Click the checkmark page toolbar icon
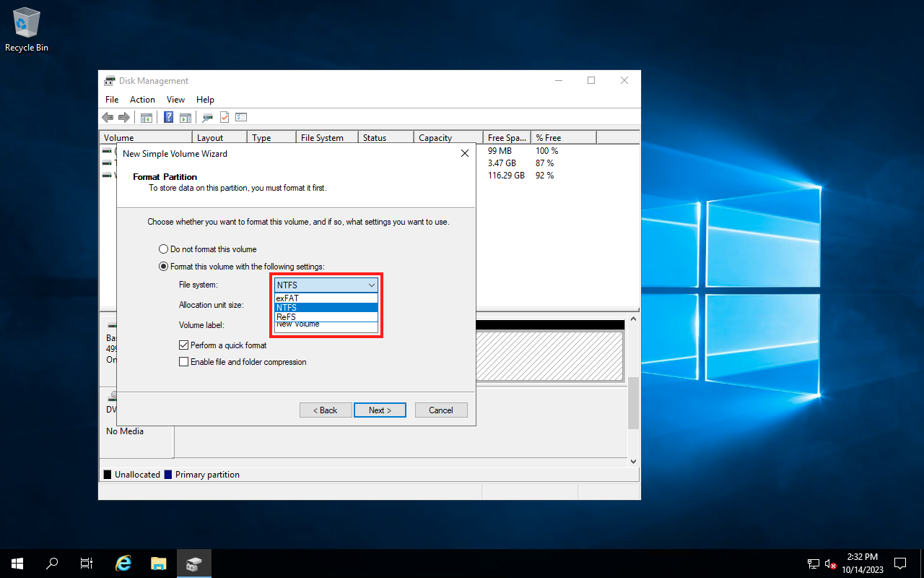This screenshot has width=924, height=578. click(225, 117)
